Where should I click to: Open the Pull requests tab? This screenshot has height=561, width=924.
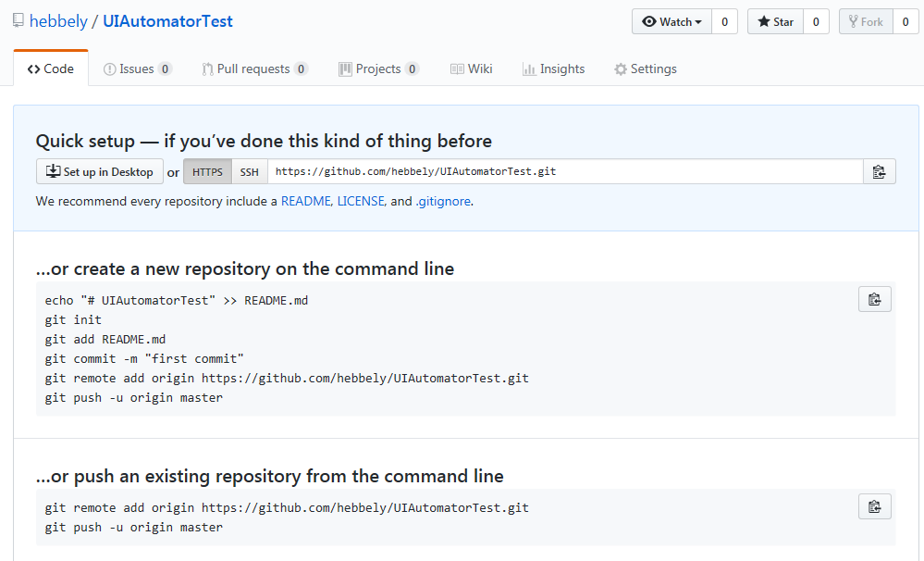254,69
